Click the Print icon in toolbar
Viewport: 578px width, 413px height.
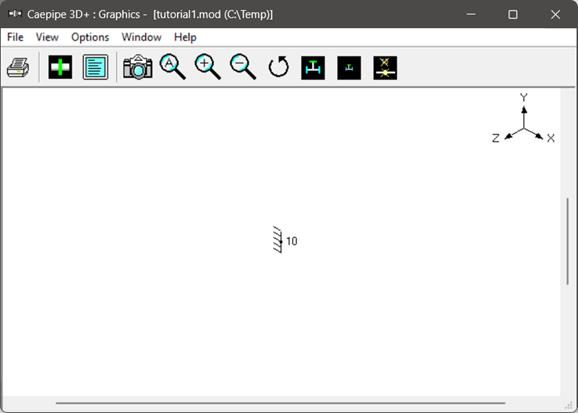[x=18, y=67]
